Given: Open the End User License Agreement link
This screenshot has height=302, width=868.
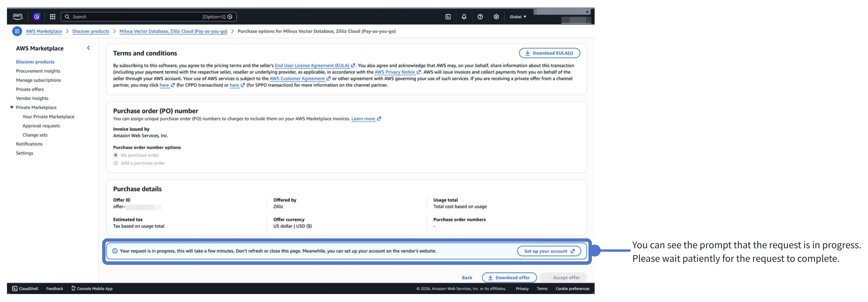Looking at the screenshot, I should pos(312,66).
